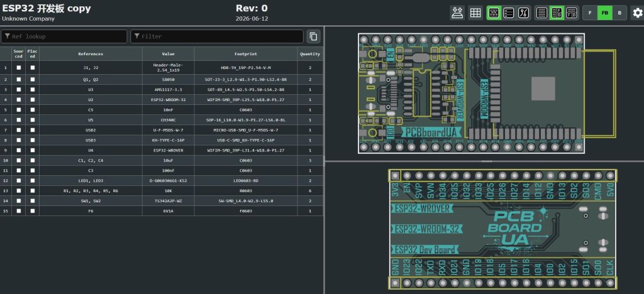Select the 'USB2' references cell
Viewport: 644px width, 294px height.
click(x=91, y=130)
